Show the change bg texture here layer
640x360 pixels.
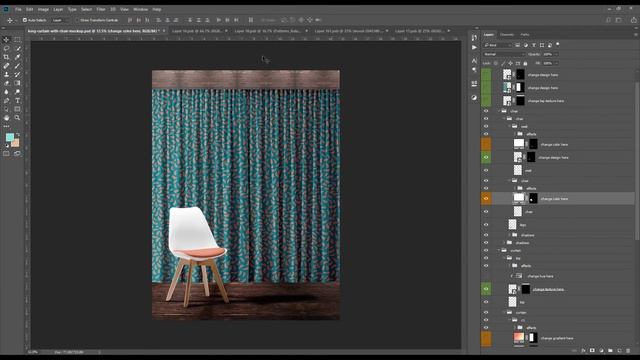(x=486, y=100)
